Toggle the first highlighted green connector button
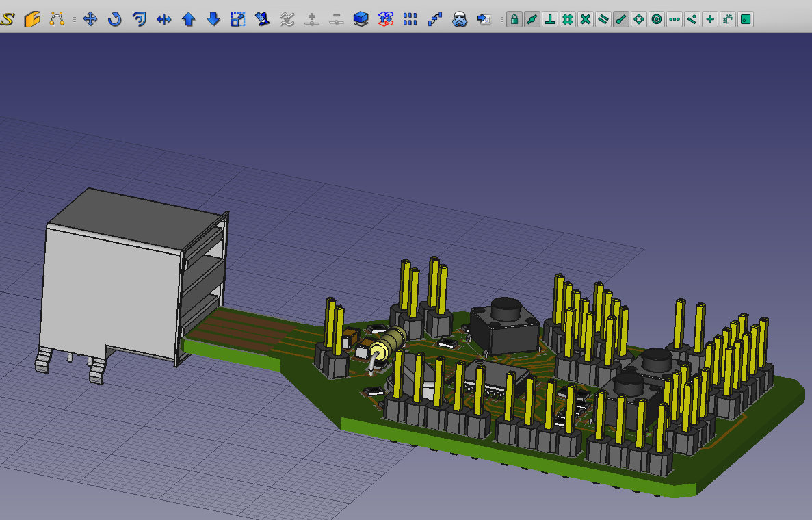Image resolution: width=812 pixels, height=520 pixels. [x=532, y=19]
